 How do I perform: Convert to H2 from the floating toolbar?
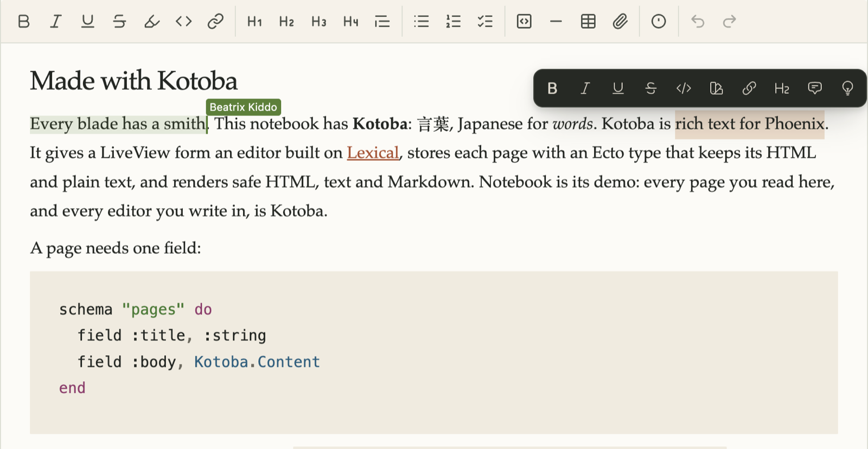tap(782, 88)
